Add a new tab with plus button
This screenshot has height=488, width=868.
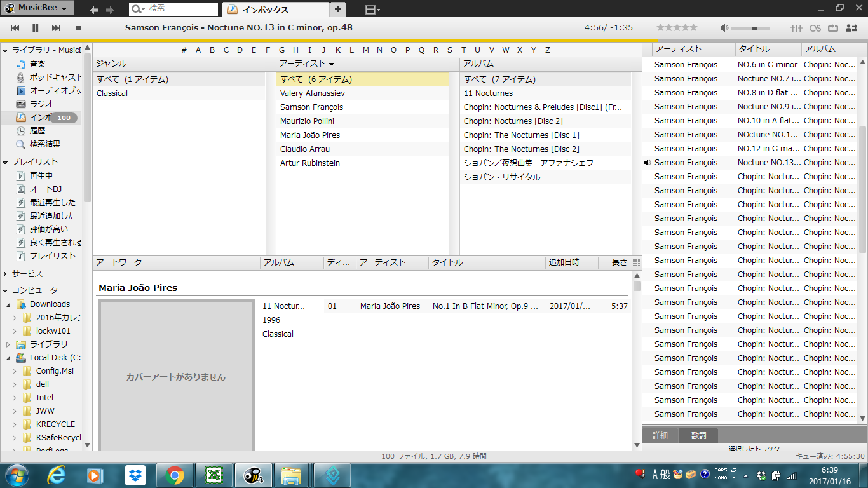point(338,9)
